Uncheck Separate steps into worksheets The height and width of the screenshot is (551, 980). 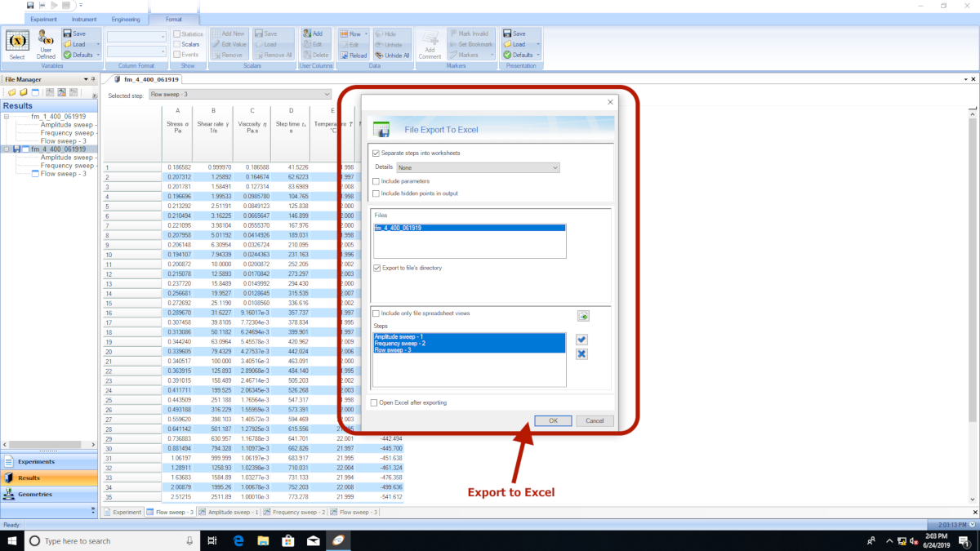(376, 153)
